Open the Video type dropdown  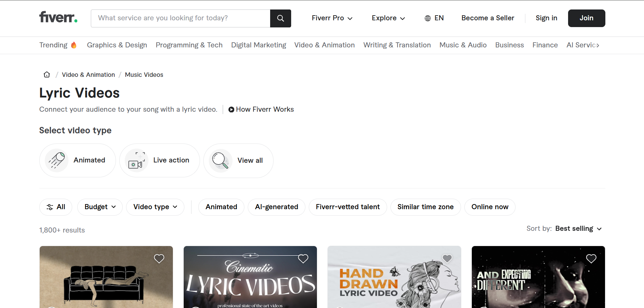[x=155, y=207]
